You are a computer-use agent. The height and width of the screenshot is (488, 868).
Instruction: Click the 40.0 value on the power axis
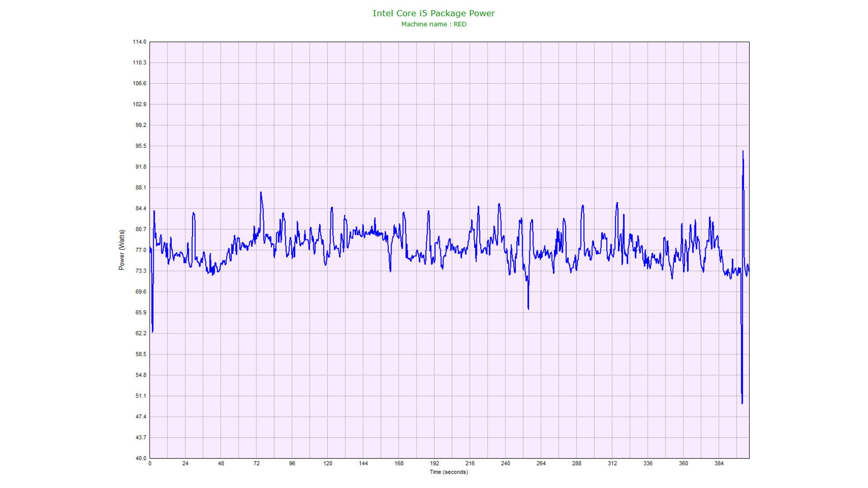coord(141,458)
